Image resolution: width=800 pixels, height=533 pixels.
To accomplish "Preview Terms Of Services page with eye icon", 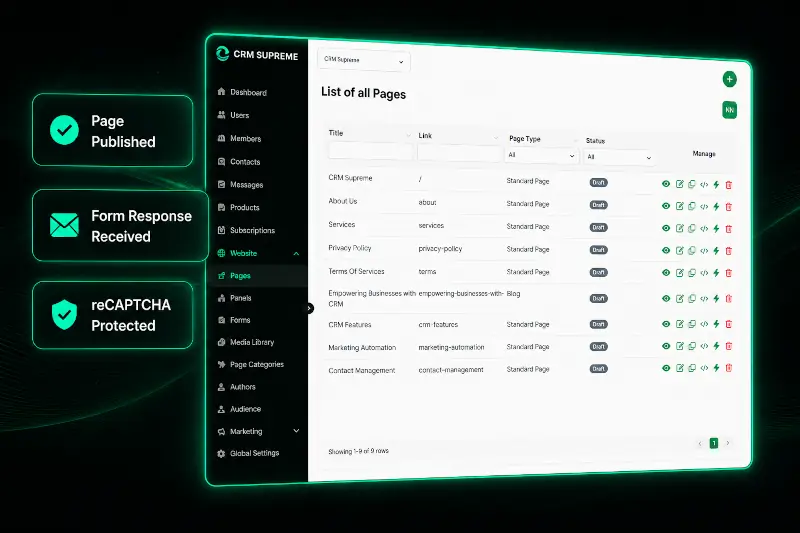I will [666, 273].
